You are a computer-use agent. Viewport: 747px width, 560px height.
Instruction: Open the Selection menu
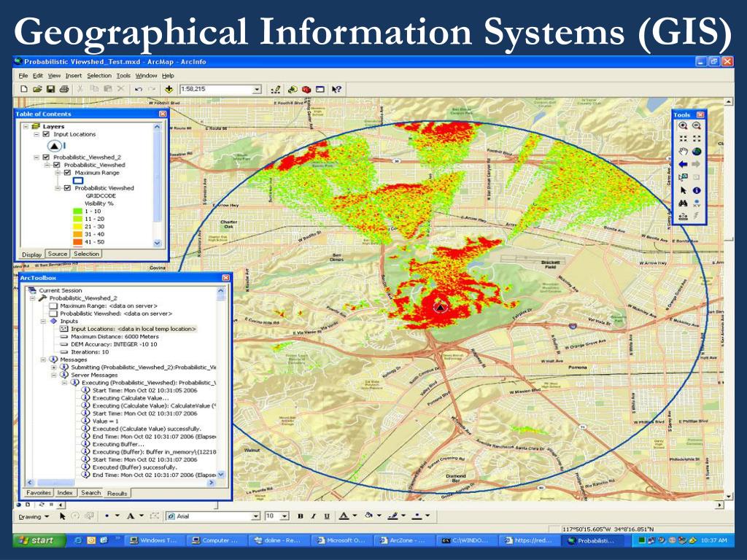click(99, 76)
